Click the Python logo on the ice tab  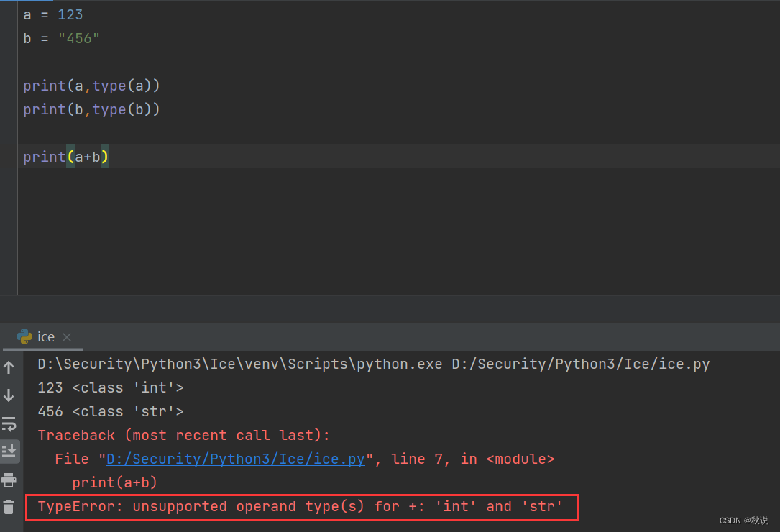tap(24, 336)
